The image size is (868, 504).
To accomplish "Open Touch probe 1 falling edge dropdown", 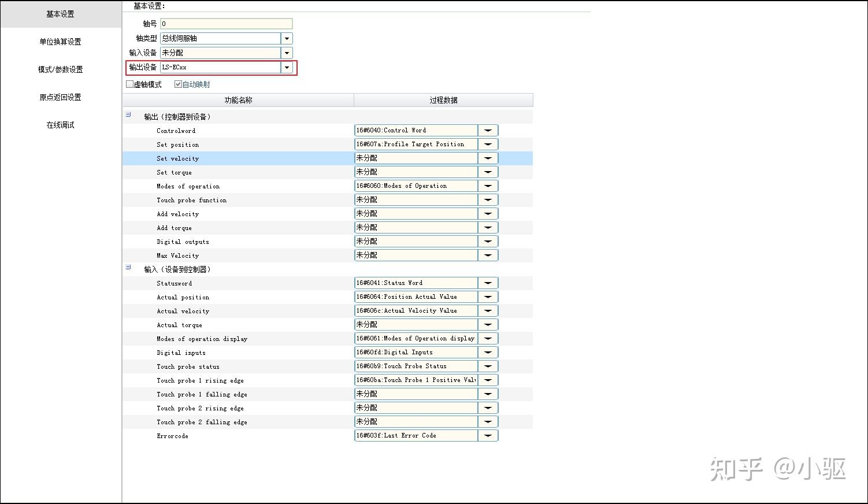I will coord(488,394).
